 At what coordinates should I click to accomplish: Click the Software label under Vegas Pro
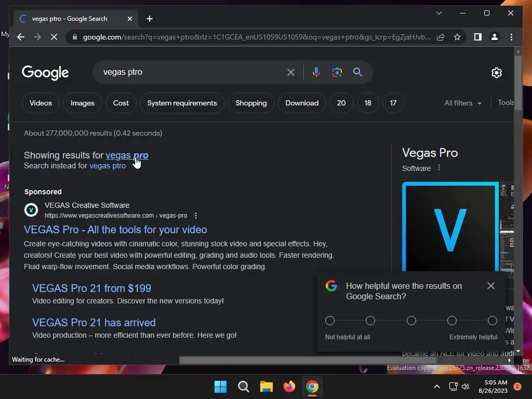(x=416, y=168)
